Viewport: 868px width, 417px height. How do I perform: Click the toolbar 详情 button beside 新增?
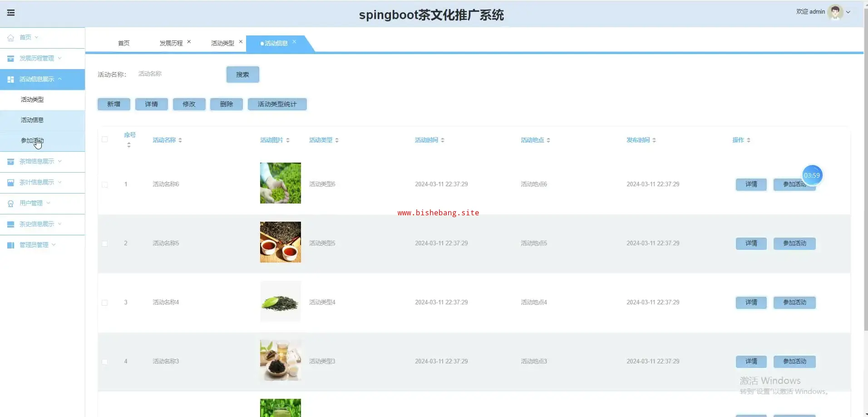pyautogui.click(x=152, y=104)
